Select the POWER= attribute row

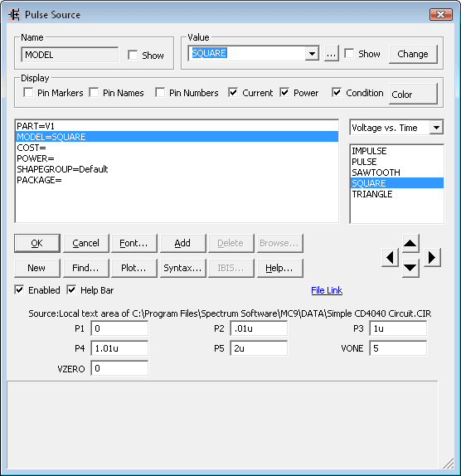tap(177, 158)
